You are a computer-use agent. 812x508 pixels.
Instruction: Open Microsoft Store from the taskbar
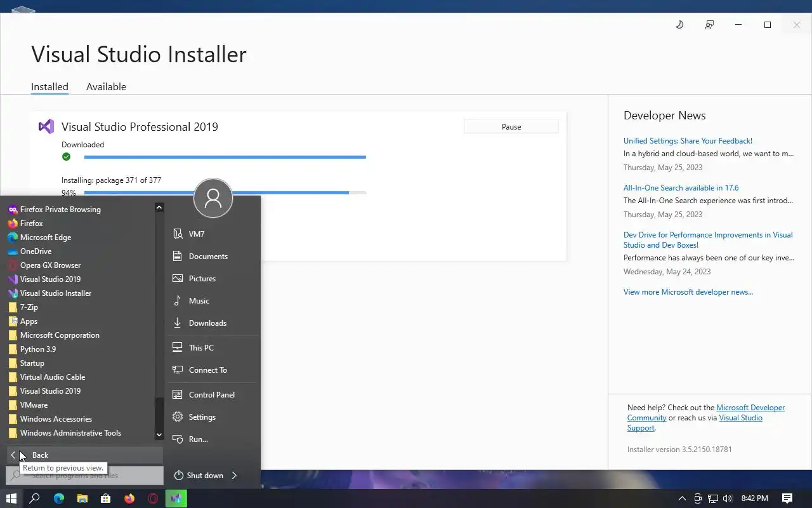coord(105,498)
